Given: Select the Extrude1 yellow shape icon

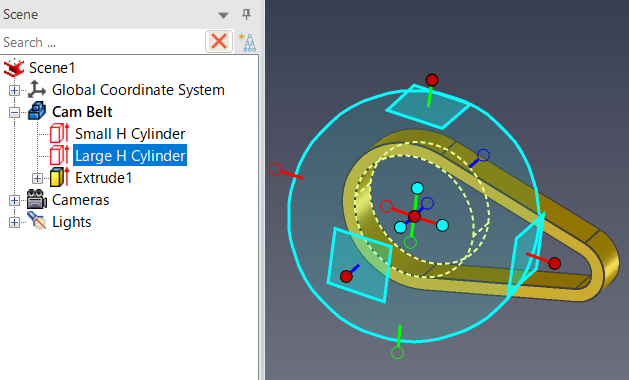Looking at the screenshot, I should click(x=59, y=177).
